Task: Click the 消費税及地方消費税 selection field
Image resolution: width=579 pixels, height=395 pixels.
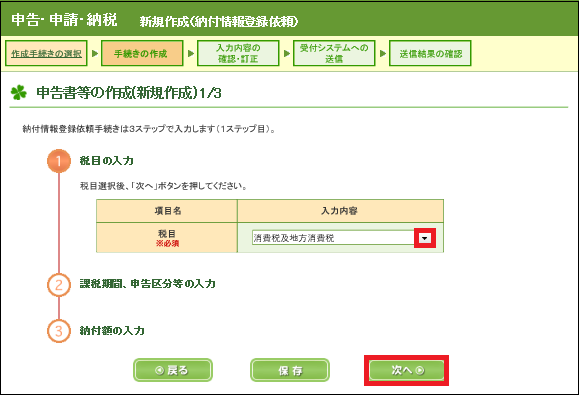Action: tap(333, 238)
